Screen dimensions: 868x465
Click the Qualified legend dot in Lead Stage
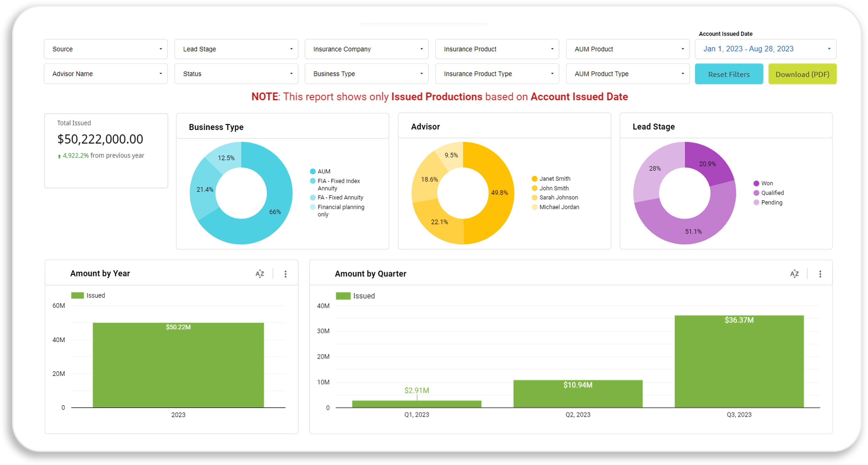(756, 193)
